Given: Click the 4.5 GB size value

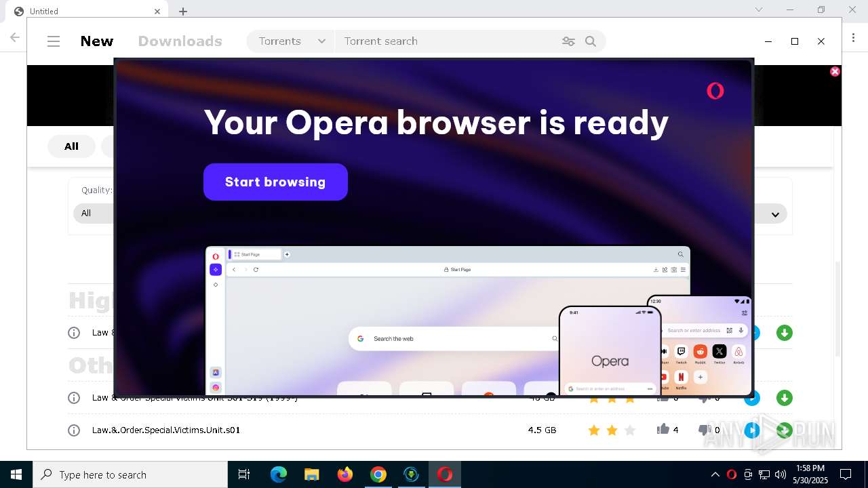Looking at the screenshot, I should (x=542, y=430).
